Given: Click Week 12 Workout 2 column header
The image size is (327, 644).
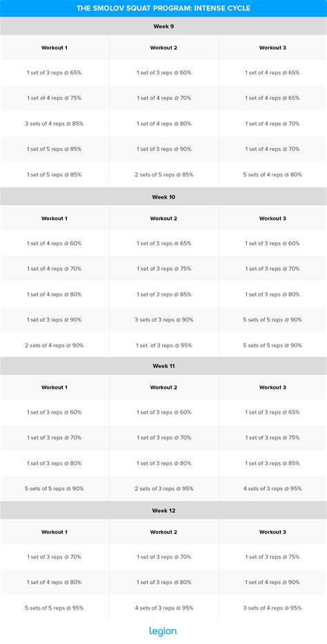Looking at the screenshot, I should pos(163,532).
